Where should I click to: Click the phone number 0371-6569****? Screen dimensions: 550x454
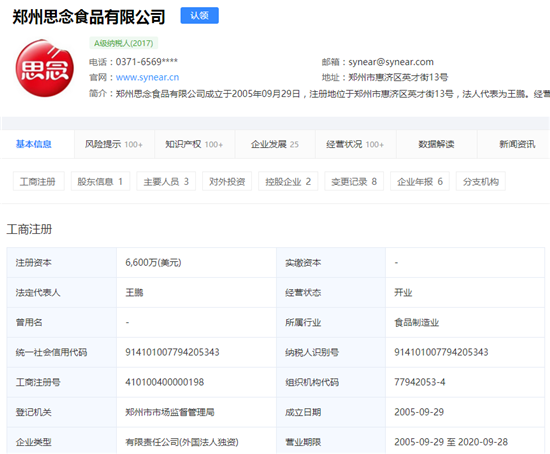[x=147, y=62]
